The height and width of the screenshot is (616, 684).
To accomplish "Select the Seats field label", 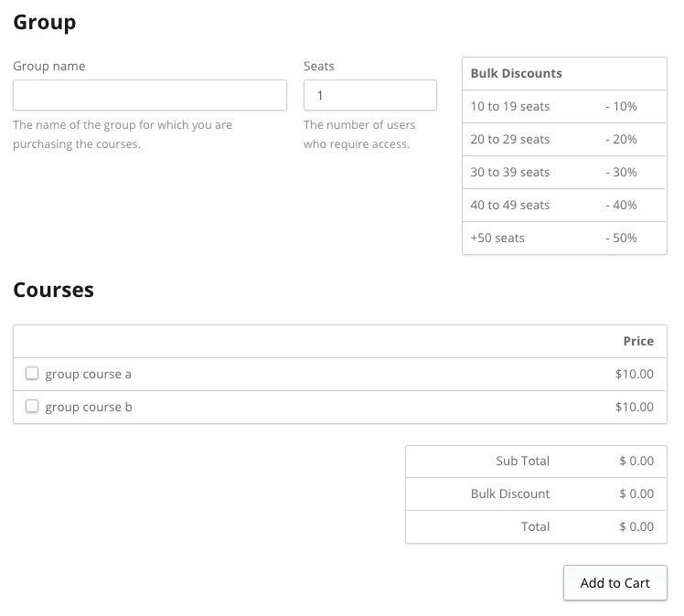I will tap(318, 66).
